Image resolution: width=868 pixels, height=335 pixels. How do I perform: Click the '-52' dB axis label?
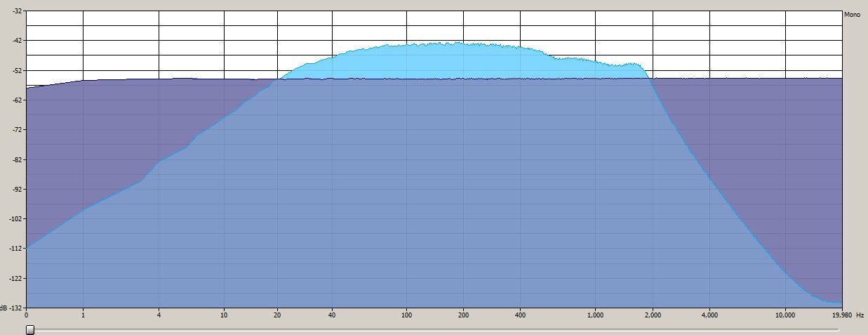[x=16, y=70]
